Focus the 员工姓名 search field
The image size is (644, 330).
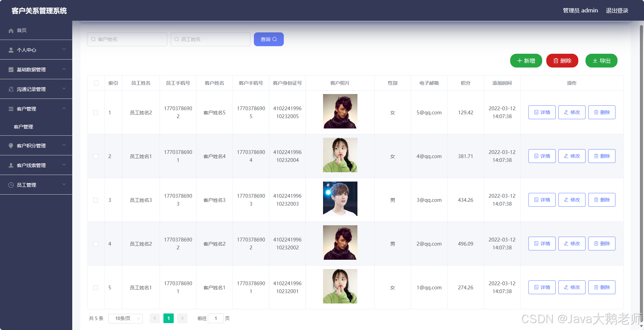(211, 39)
